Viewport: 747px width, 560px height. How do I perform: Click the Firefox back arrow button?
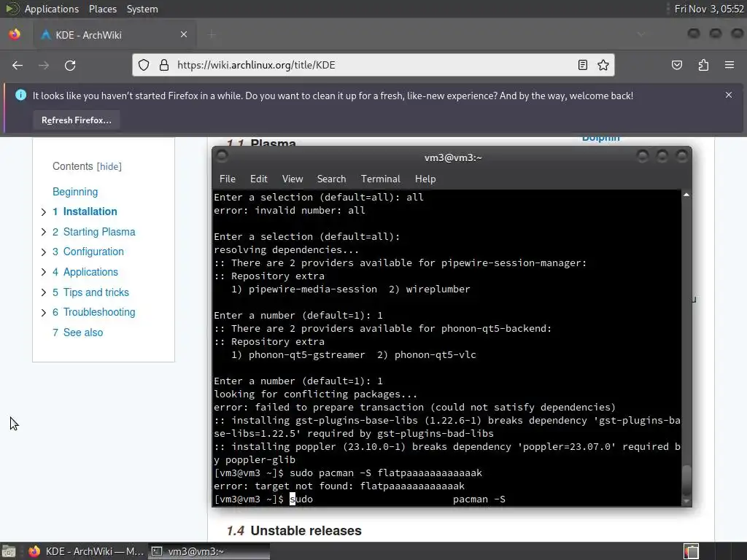pos(18,65)
